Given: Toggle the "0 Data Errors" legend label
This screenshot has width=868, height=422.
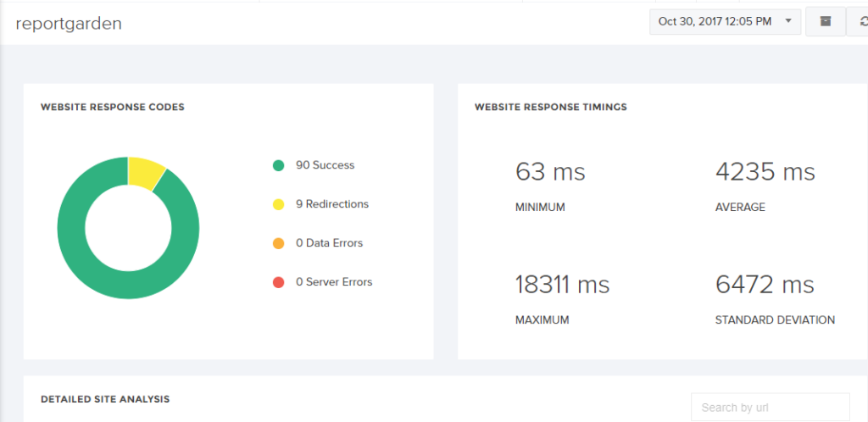Looking at the screenshot, I should coord(329,243).
